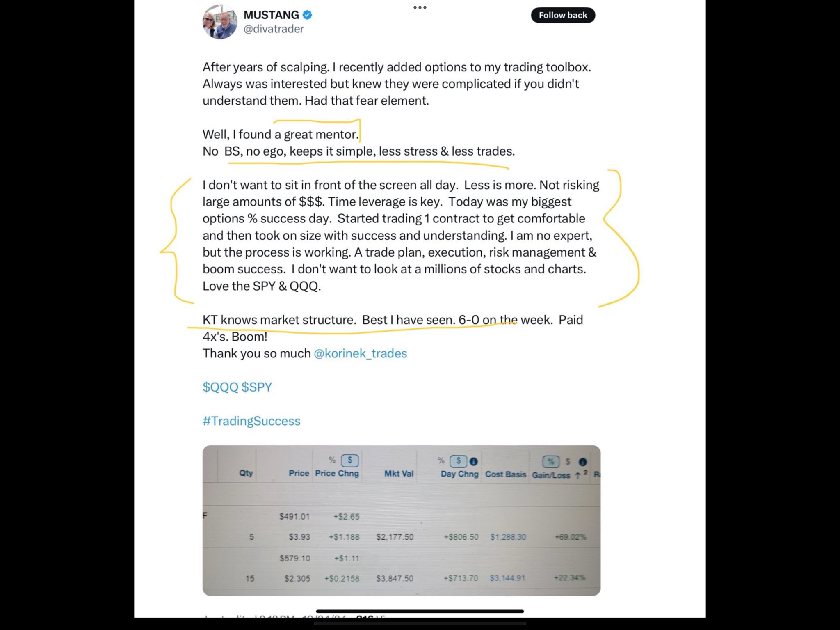840x630 pixels.
Task: Switch Day Chng to percent display
Action: tap(441, 460)
